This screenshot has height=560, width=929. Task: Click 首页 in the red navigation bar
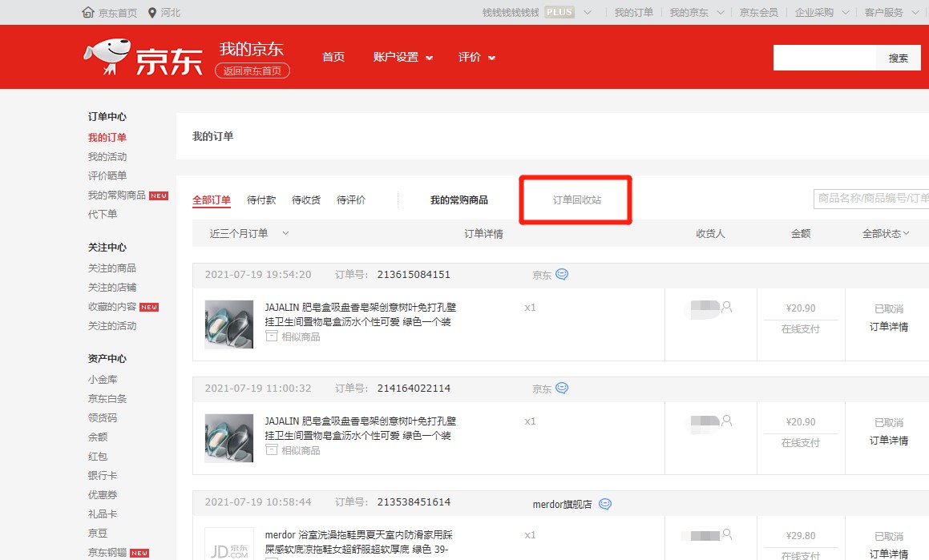pyautogui.click(x=333, y=57)
